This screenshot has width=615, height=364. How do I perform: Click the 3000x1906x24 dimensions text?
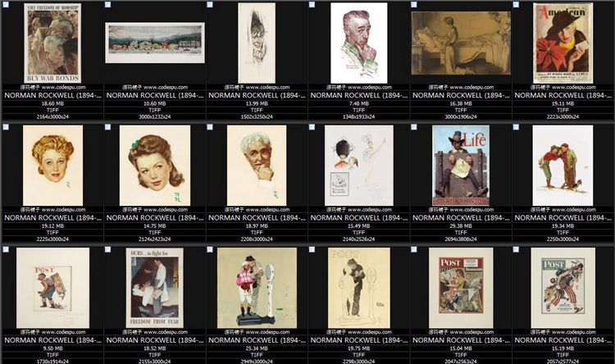point(461,117)
